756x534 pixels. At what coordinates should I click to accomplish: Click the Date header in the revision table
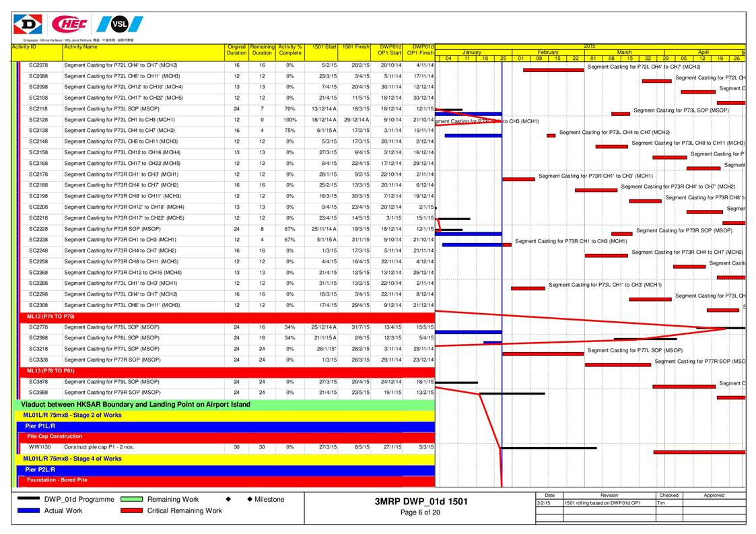(x=549, y=496)
